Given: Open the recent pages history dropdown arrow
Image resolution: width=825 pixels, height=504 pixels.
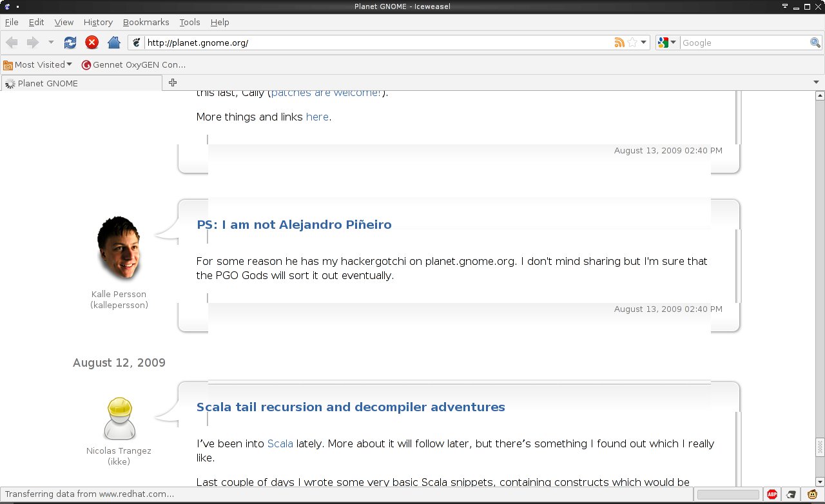Looking at the screenshot, I should [x=51, y=43].
